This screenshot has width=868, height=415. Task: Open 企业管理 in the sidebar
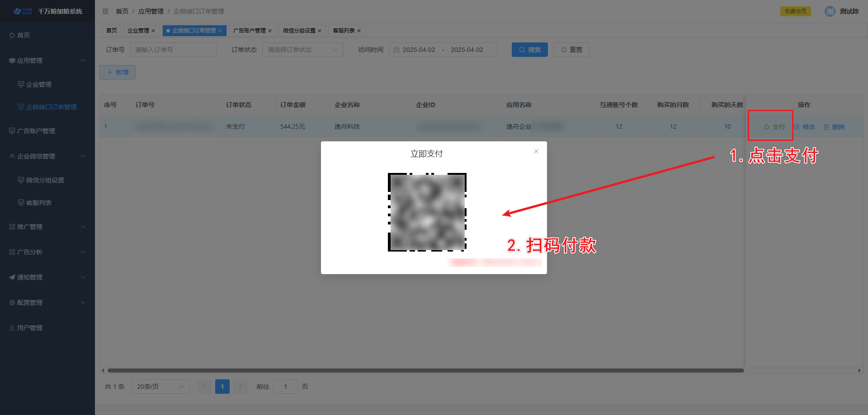click(x=39, y=84)
